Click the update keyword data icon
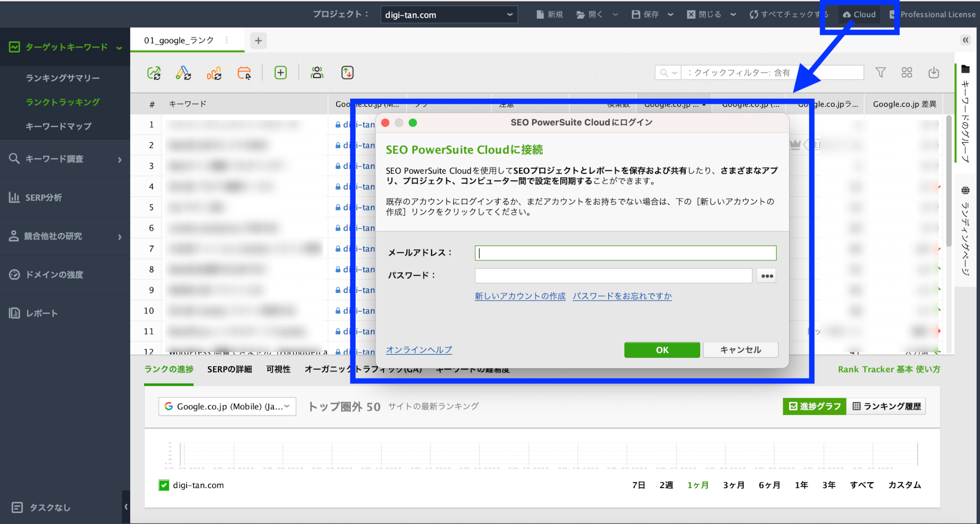 click(x=184, y=73)
